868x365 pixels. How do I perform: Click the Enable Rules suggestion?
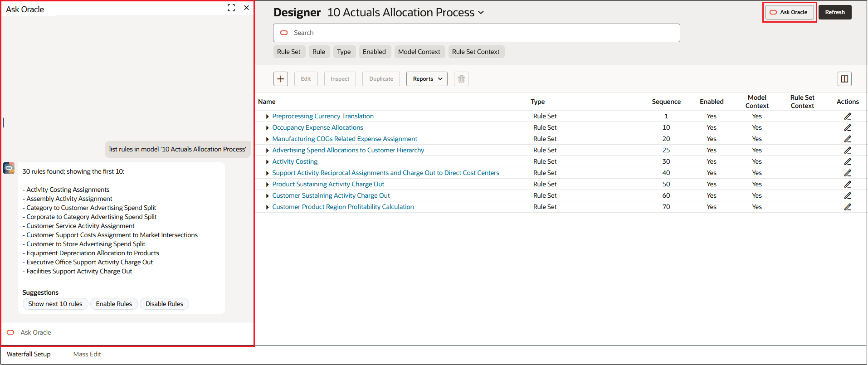114,304
